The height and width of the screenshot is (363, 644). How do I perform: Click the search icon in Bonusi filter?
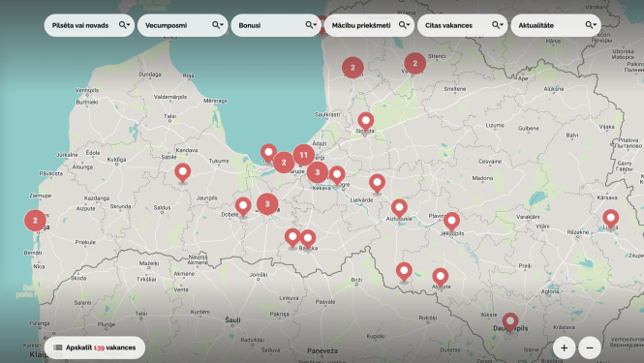coord(309,25)
